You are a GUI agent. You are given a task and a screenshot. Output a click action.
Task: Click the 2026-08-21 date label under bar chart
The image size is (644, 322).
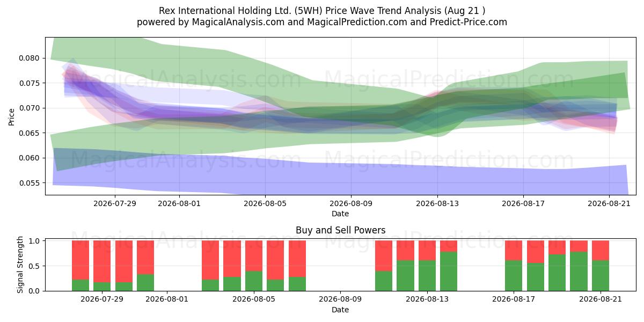[x=601, y=299]
